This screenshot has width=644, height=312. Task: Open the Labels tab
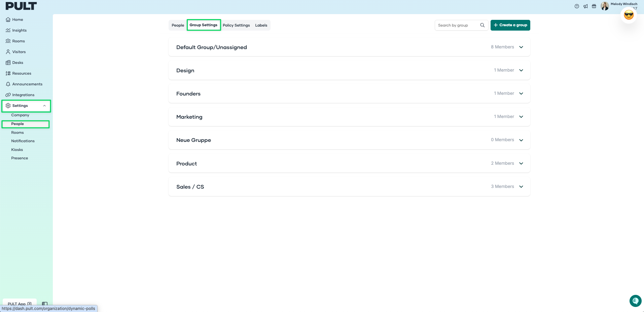click(261, 25)
